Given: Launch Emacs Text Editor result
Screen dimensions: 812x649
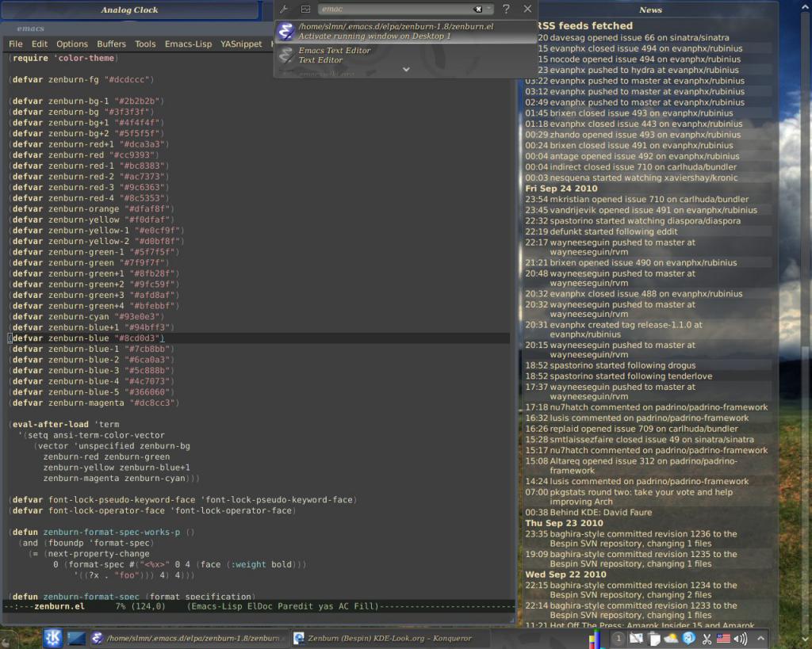Looking at the screenshot, I should 405,55.
